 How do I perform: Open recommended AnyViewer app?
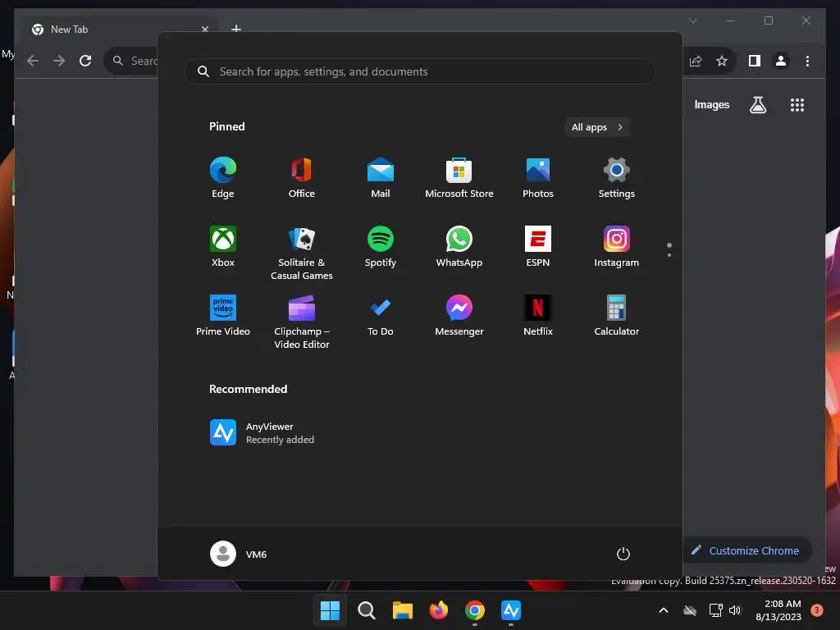[262, 432]
